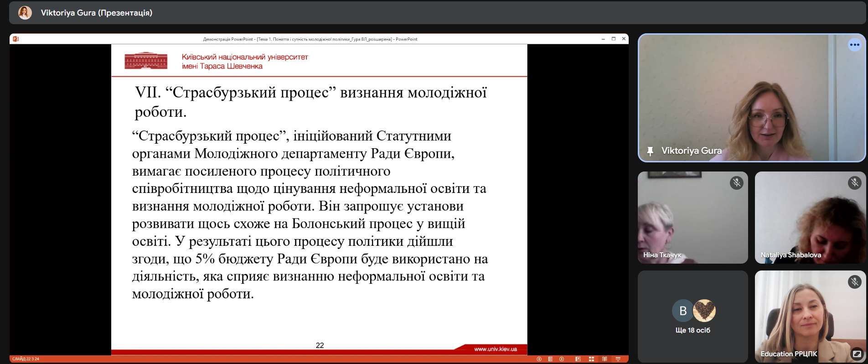The width and height of the screenshot is (868, 364).
Task: Click Viktoriya Gura's avatar in presentation header
Action: [25, 13]
